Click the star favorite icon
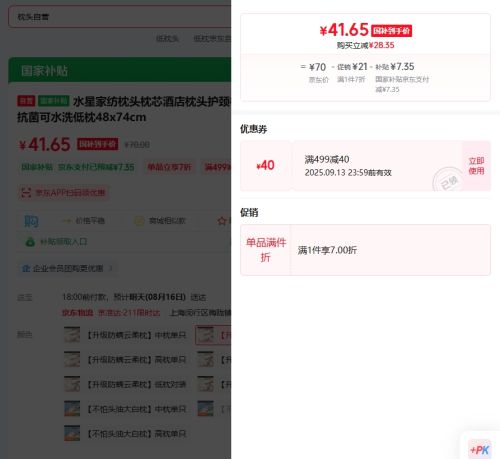Screen dimensions: 500x459 222,221
